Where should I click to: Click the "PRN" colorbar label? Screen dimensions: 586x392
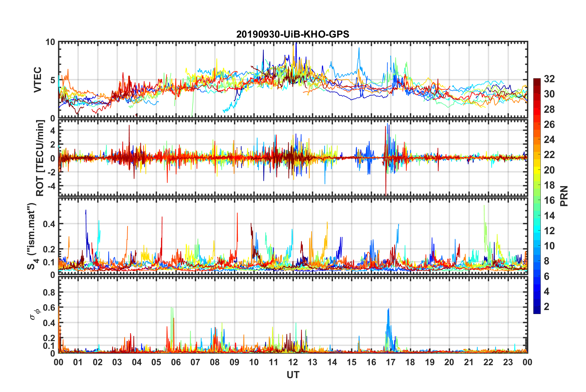click(x=564, y=196)
